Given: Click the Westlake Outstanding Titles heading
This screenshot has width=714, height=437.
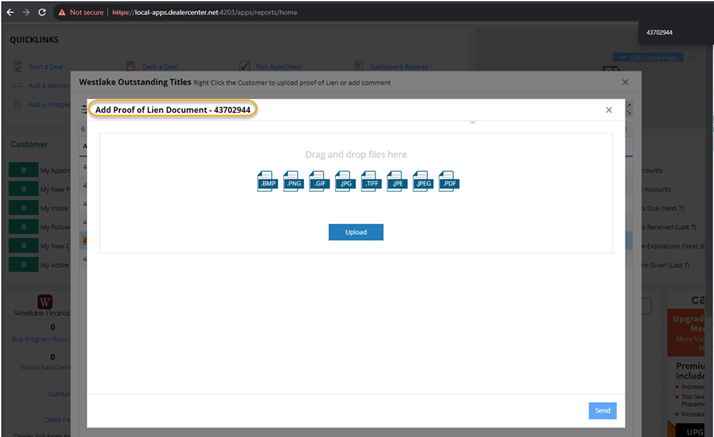Looking at the screenshot, I should point(135,82).
